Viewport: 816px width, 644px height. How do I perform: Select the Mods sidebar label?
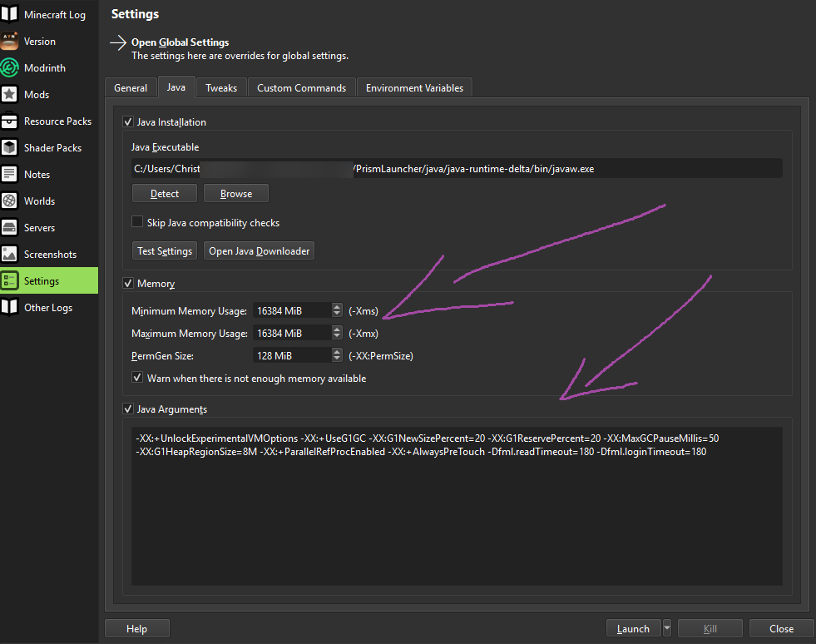[x=37, y=94]
